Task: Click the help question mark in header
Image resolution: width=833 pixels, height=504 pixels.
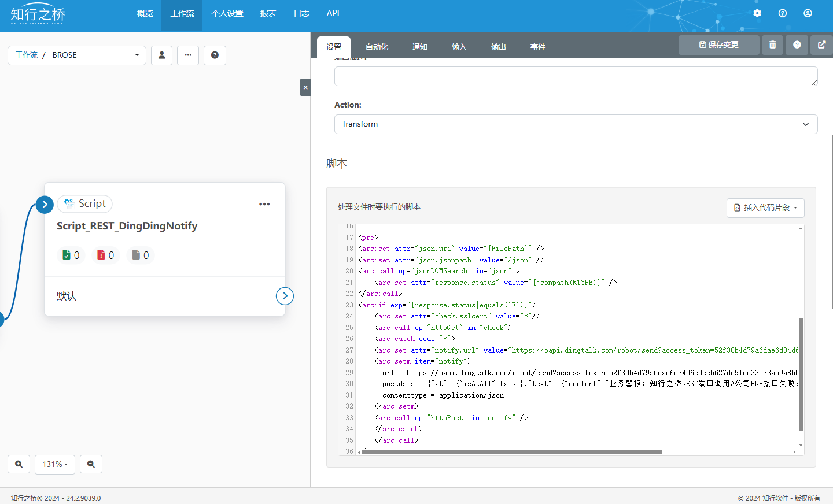Action: click(x=783, y=13)
